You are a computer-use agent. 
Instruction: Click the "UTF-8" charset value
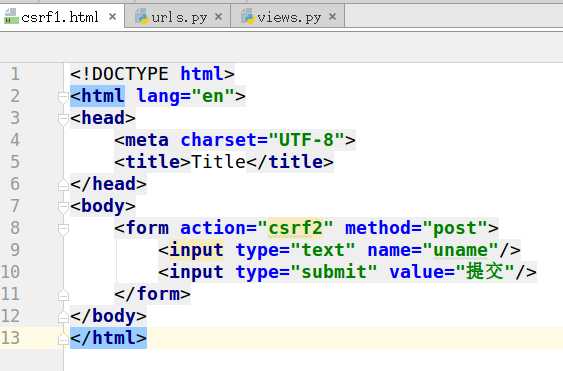coord(307,140)
